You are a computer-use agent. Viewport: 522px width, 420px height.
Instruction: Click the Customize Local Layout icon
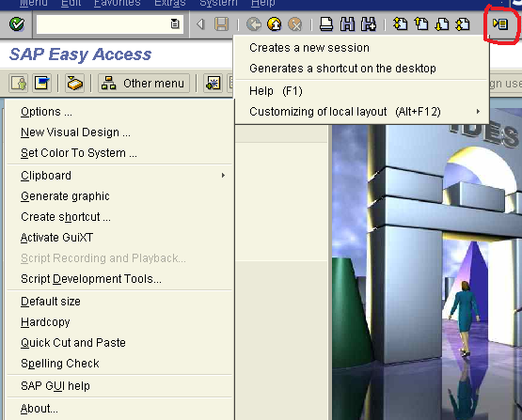coord(500,23)
